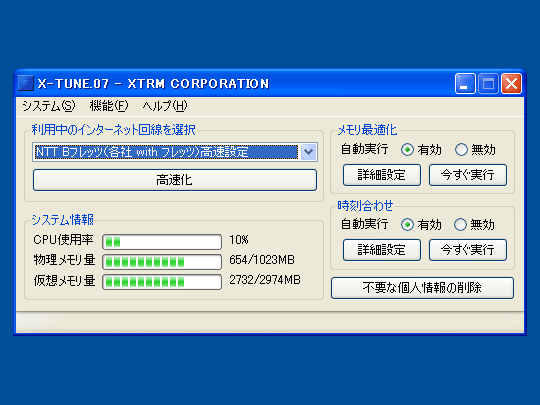Click the 高速化 button
Viewport: 540px width, 405px height.
(175, 180)
